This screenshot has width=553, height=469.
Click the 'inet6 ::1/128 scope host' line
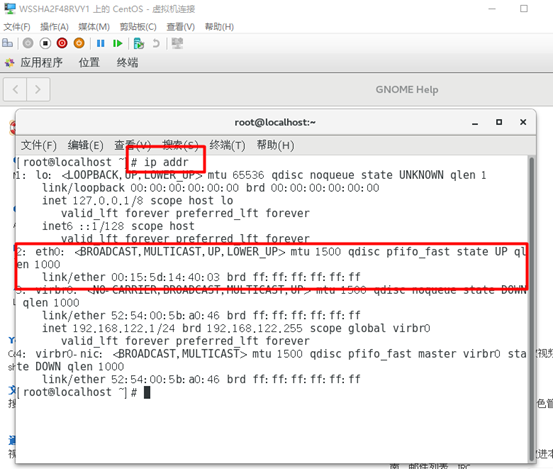(118, 226)
